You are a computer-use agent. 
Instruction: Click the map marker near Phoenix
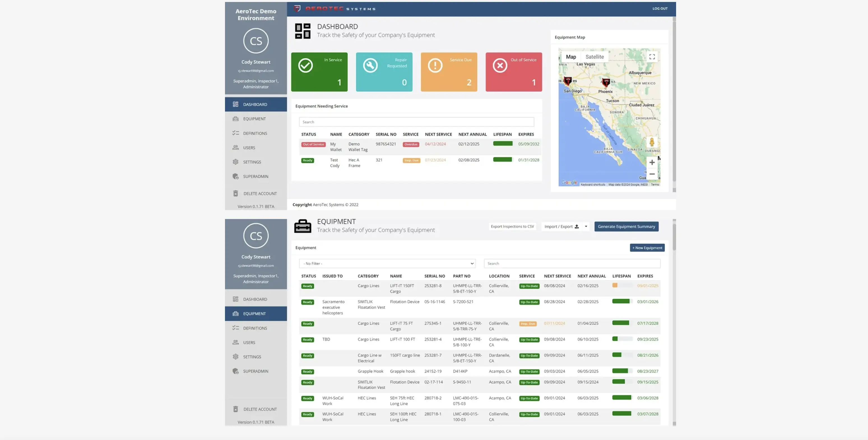point(606,82)
